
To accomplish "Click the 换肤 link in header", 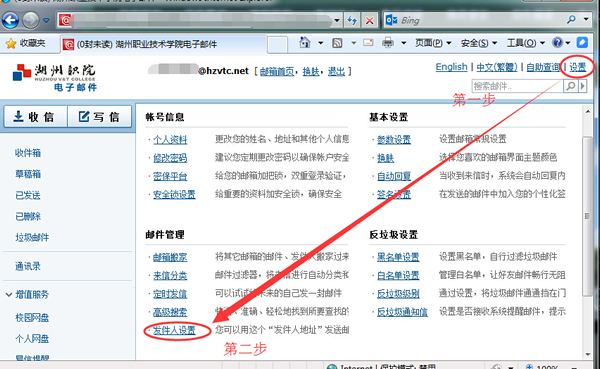I will pyautogui.click(x=311, y=71).
